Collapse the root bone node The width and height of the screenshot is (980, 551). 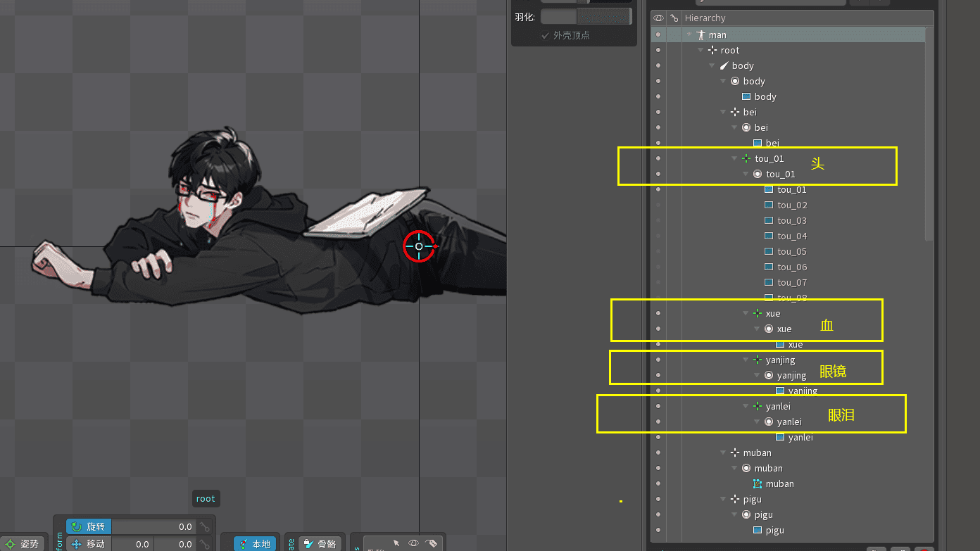point(701,50)
